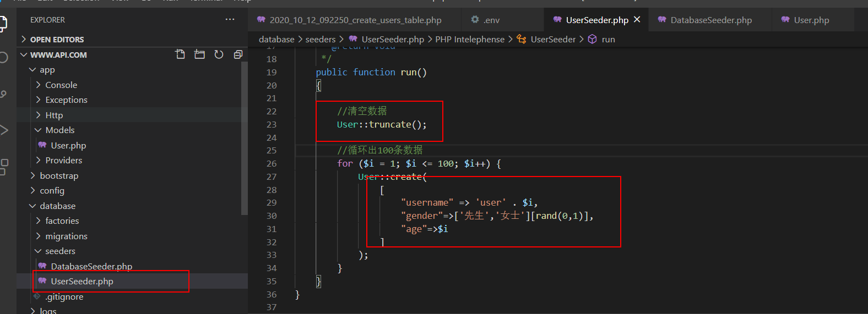Click the PHP Intelephense breadcrumb

[x=470, y=39]
